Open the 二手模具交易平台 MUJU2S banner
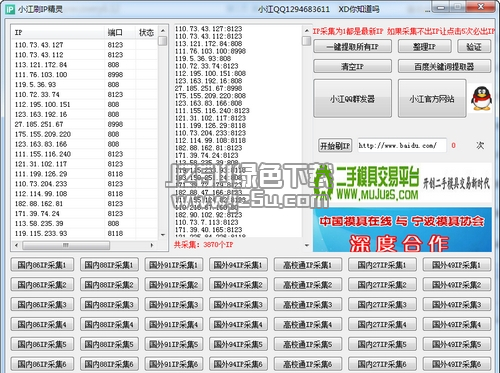Viewport: 500px width, 373px height. click(x=403, y=183)
